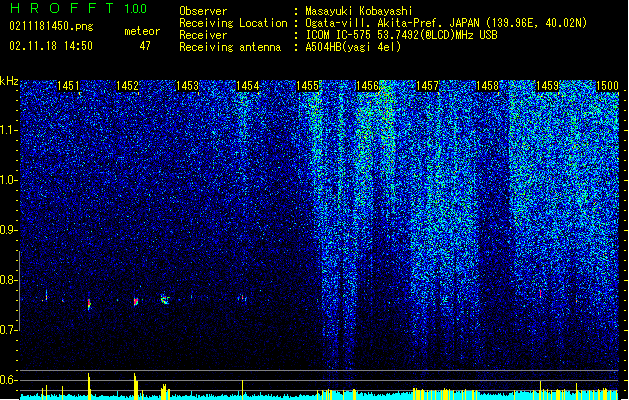Click the Ogata-vill. Akita-Pref. JAPAN location text

tap(446, 23)
